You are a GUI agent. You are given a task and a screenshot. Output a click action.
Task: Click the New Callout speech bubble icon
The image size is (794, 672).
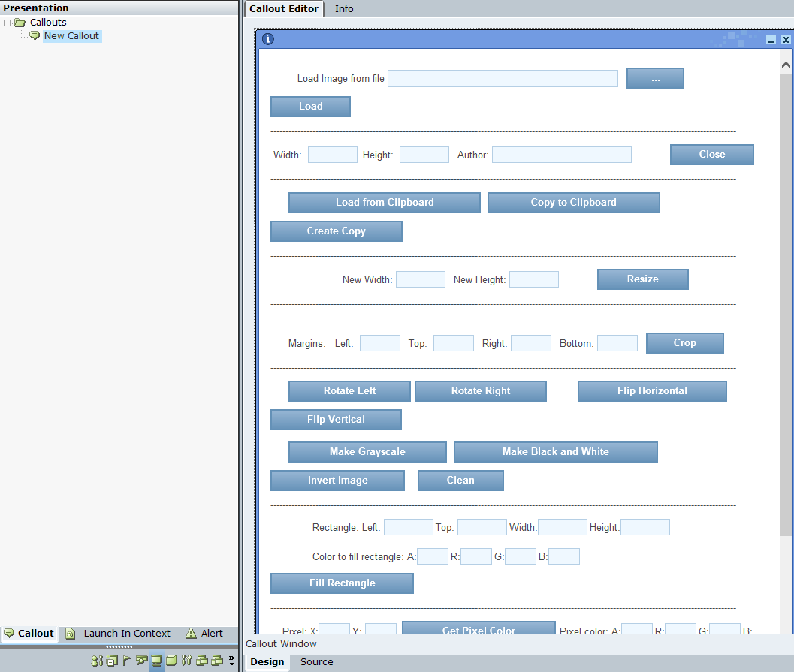pos(35,36)
